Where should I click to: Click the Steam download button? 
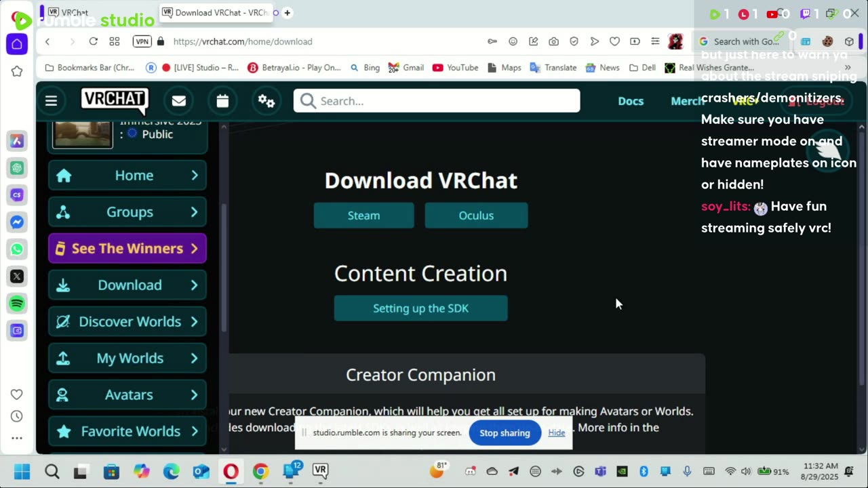pyautogui.click(x=363, y=216)
